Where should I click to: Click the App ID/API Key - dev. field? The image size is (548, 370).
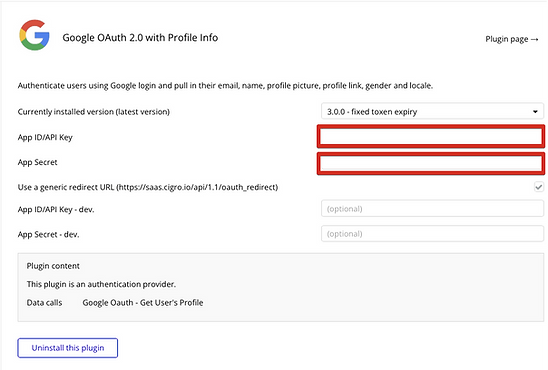coord(432,209)
